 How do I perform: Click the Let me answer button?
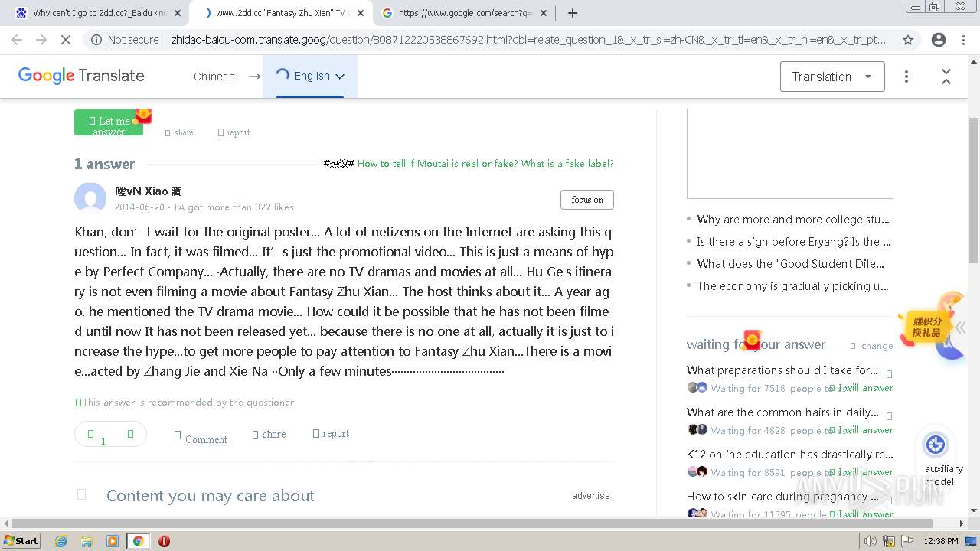tap(109, 122)
